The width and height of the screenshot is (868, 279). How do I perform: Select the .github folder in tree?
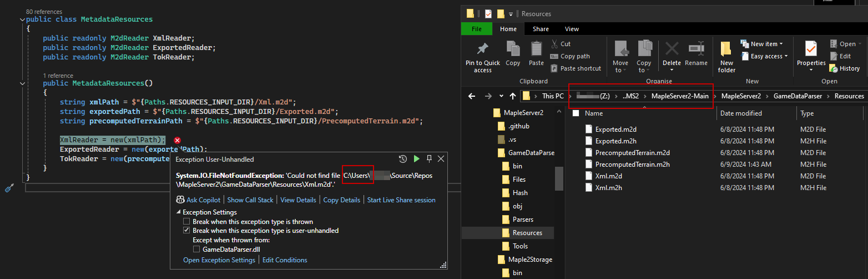pyautogui.click(x=513, y=126)
